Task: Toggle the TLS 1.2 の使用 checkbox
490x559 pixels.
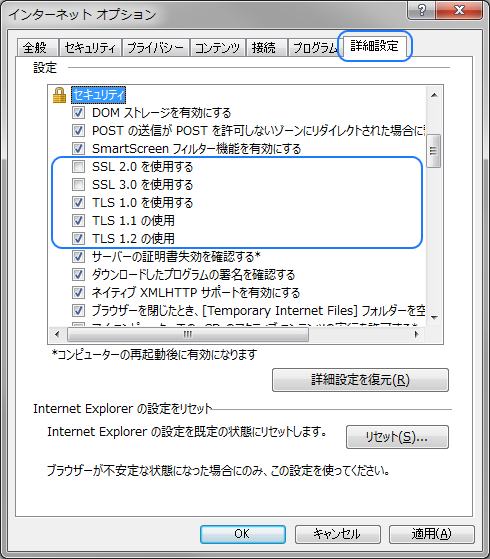Action: point(78,238)
